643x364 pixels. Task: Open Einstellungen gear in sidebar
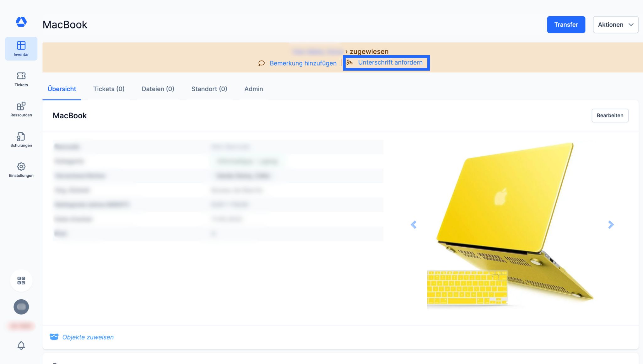[x=21, y=170]
